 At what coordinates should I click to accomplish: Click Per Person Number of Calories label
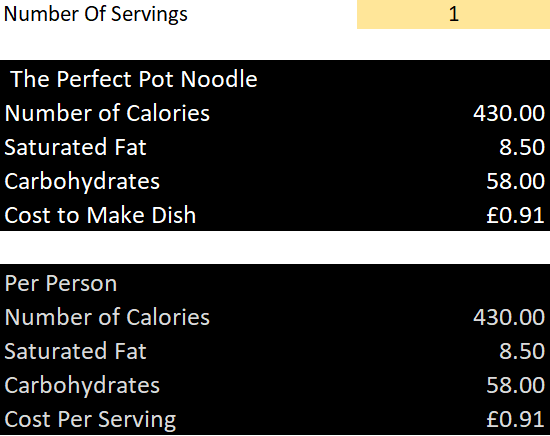107,317
